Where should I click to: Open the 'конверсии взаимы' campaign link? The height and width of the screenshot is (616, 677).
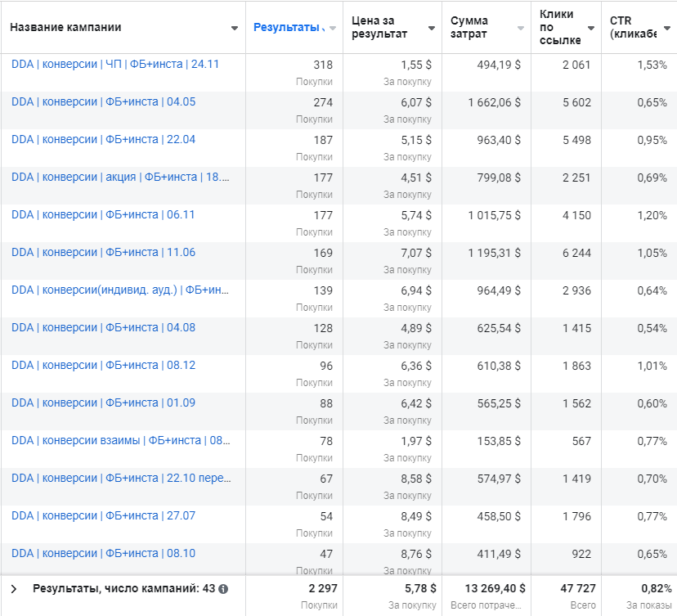(121, 440)
